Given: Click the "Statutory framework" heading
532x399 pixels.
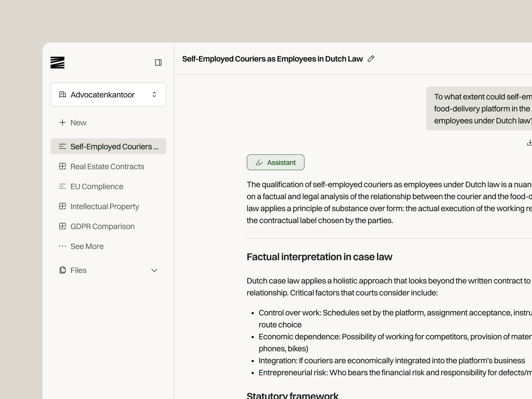Looking at the screenshot, I should tap(293, 395).
